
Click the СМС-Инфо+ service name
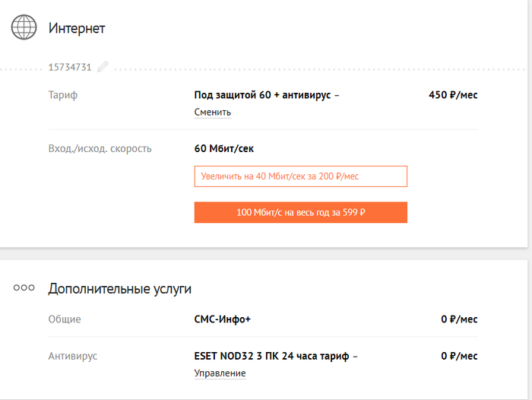click(x=223, y=319)
